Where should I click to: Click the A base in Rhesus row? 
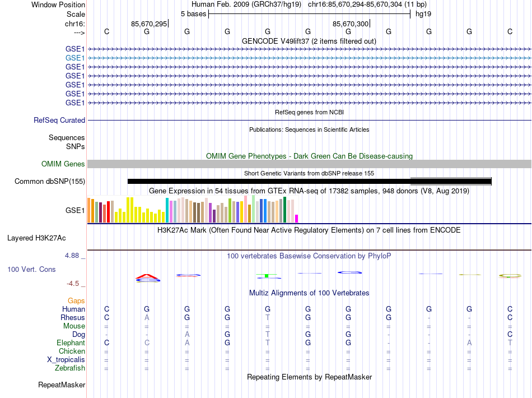coord(147,317)
